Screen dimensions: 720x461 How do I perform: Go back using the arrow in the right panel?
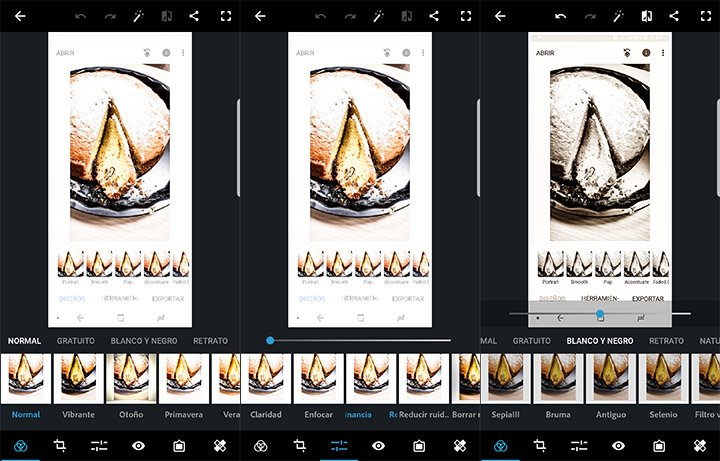click(x=500, y=16)
